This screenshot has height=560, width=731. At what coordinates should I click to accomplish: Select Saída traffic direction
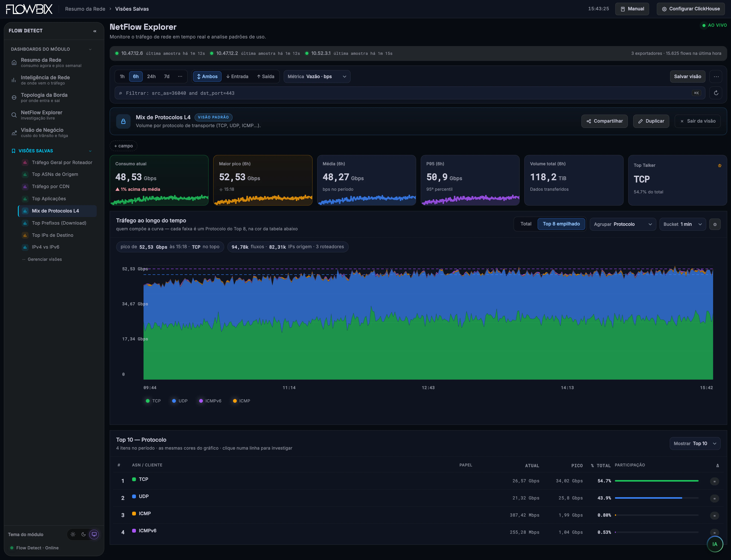click(265, 77)
